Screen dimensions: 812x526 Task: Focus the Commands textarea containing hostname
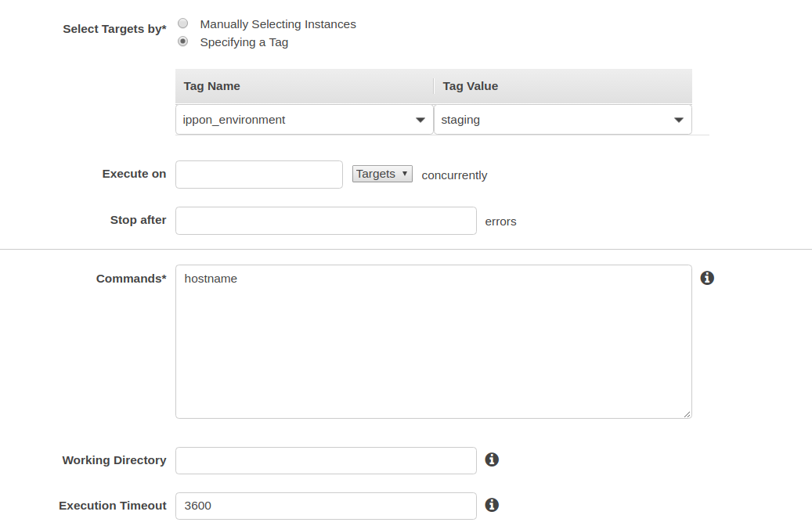(x=434, y=342)
